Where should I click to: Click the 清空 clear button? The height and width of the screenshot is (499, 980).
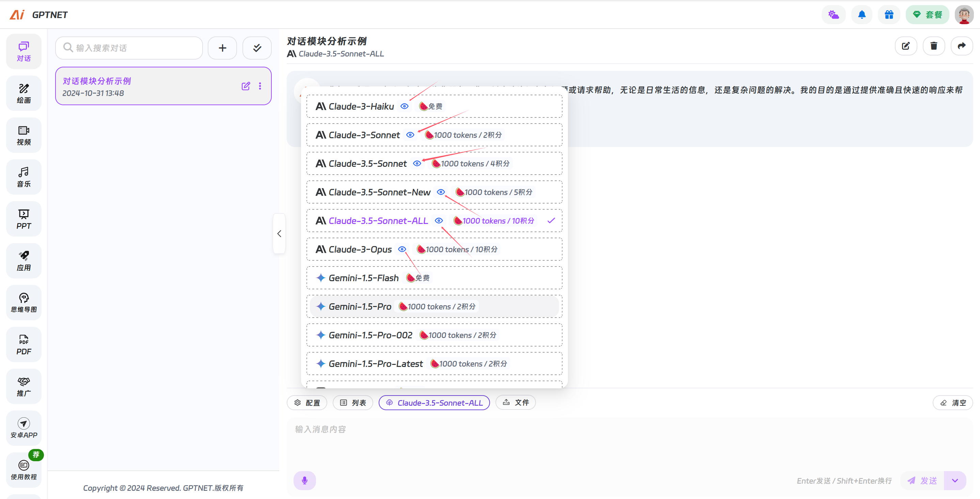pyautogui.click(x=953, y=403)
